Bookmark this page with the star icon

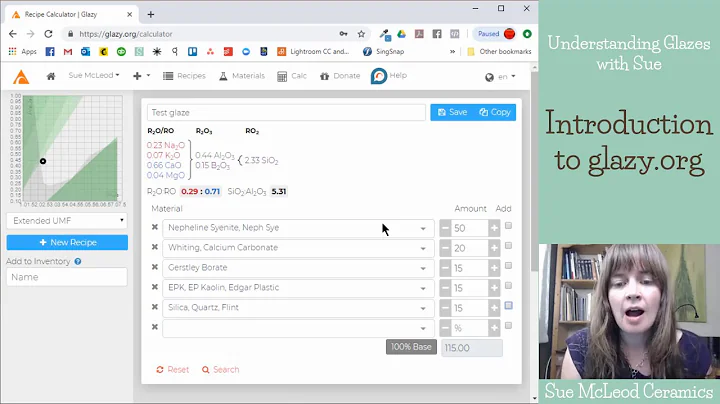[361, 34]
